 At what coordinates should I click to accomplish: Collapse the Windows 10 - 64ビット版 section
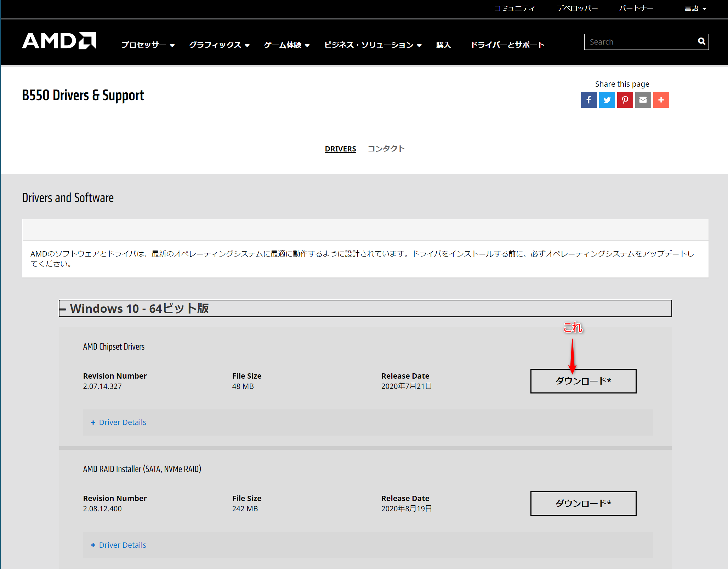point(365,308)
